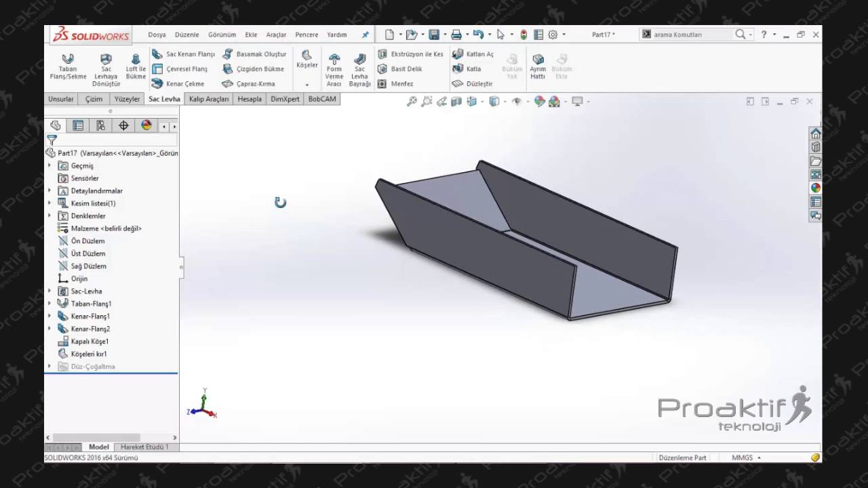868x488 pixels.
Task: Expand the Sac-Levha feature node
Action: 50,291
